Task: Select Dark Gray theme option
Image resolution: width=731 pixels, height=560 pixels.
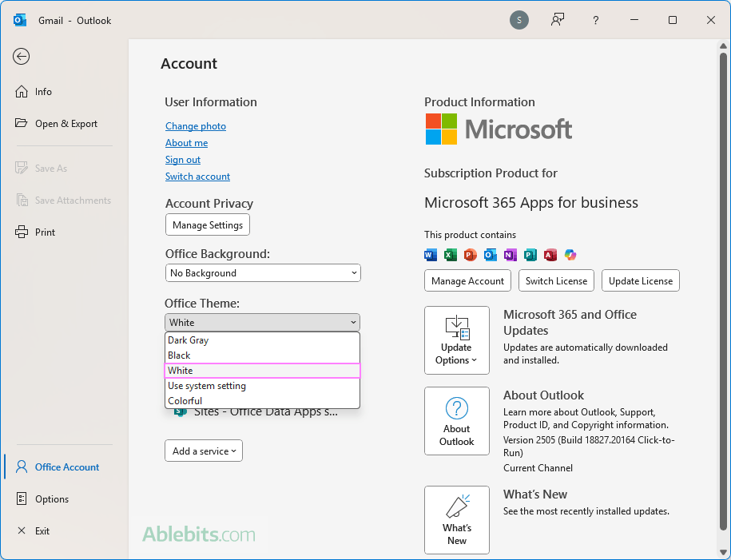Action: tap(263, 340)
